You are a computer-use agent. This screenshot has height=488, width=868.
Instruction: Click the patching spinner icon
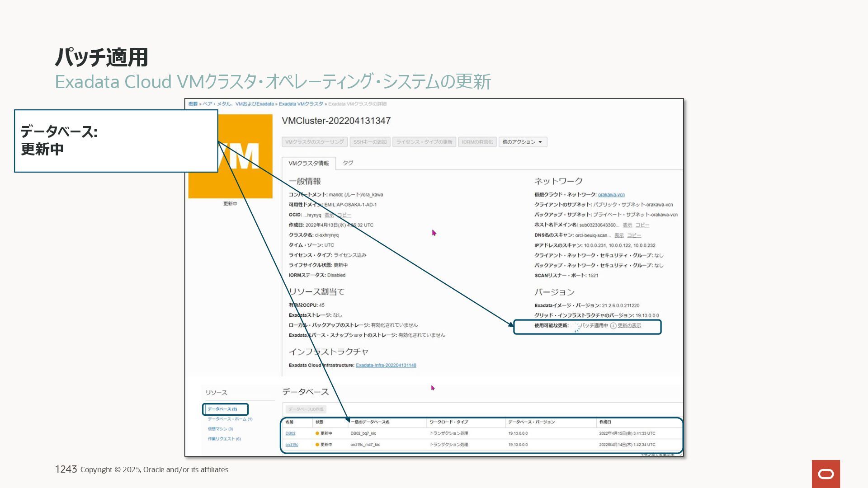click(x=576, y=327)
